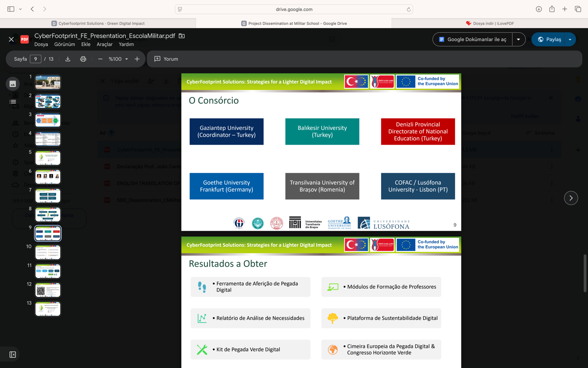Screen dimensions: 588x368
Task: Open the Paylaş share options arrow
Action: pyautogui.click(x=570, y=39)
